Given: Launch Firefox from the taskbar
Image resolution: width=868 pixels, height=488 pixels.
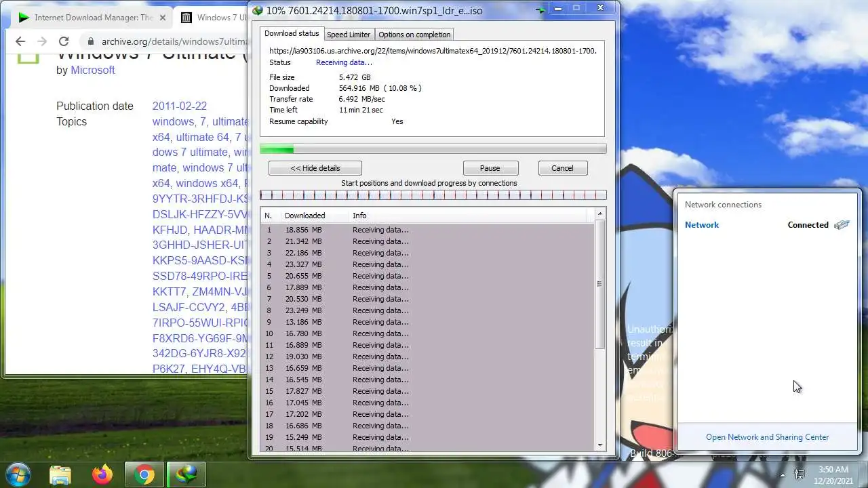Looking at the screenshot, I should (102, 474).
